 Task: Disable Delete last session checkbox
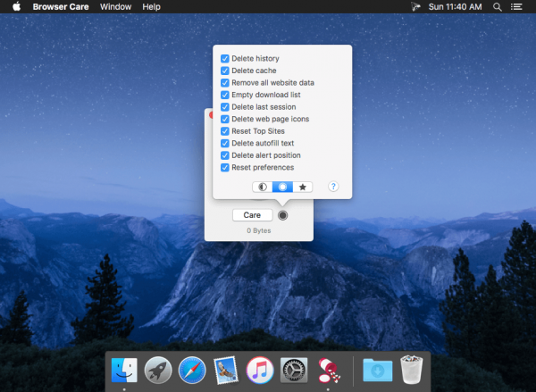(x=224, y=107)
